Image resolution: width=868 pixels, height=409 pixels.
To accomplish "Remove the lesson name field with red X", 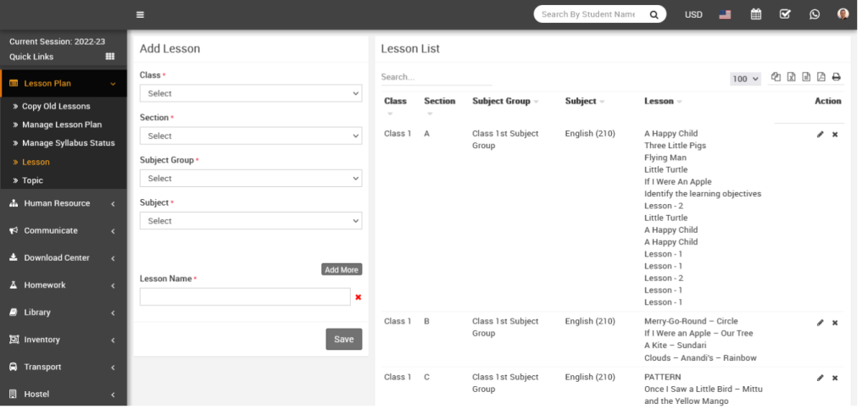I will coord(358,297).
